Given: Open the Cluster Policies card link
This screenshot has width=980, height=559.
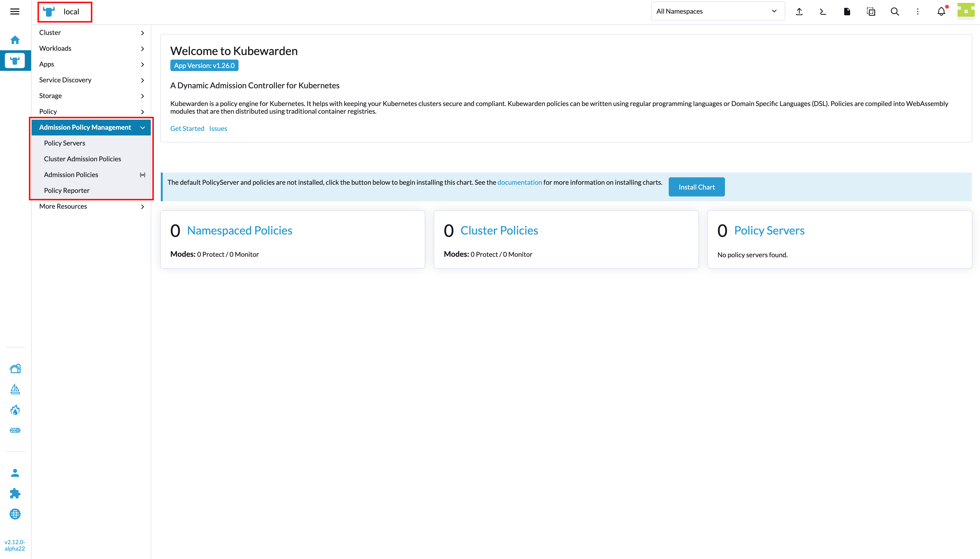Looking at the screenshot, I should pos(499,230).
